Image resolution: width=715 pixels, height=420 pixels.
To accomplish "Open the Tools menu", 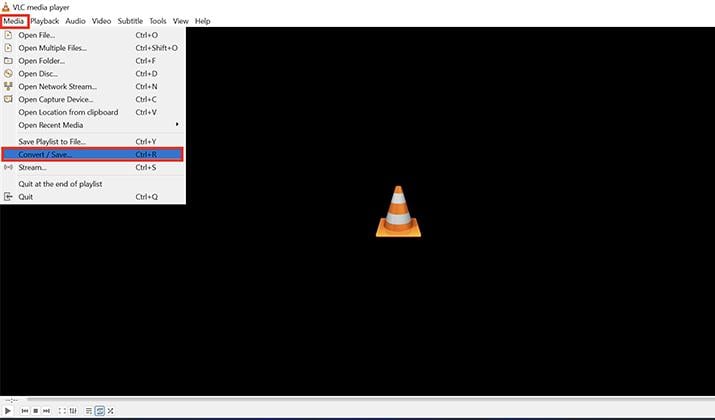I will (x=158, y=21).
